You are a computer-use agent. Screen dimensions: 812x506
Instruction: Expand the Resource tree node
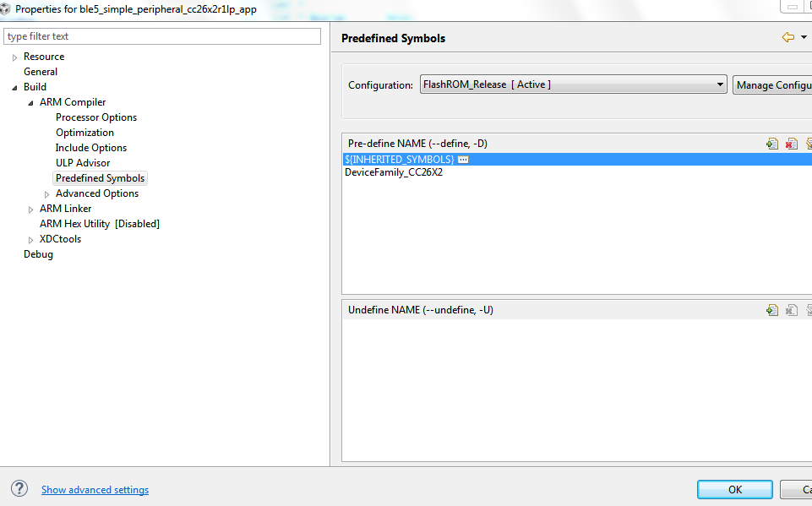(x=15, y=57)
